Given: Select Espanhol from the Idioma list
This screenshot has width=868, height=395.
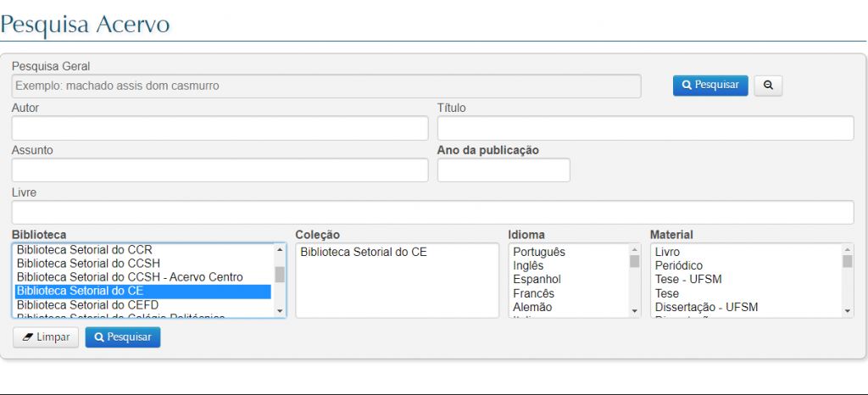Looking at the screenshot, I should coord(537,279).
